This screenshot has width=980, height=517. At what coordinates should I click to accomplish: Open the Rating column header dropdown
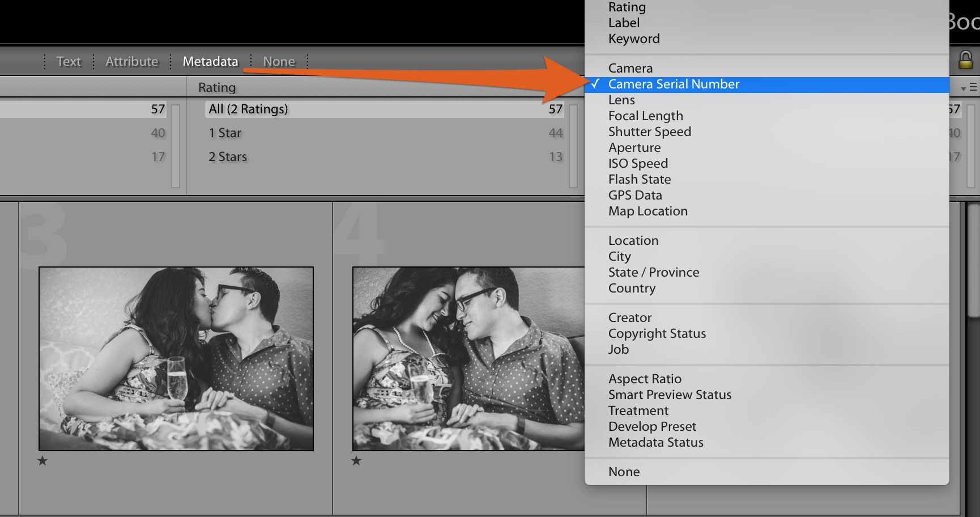tap(217, 87)
